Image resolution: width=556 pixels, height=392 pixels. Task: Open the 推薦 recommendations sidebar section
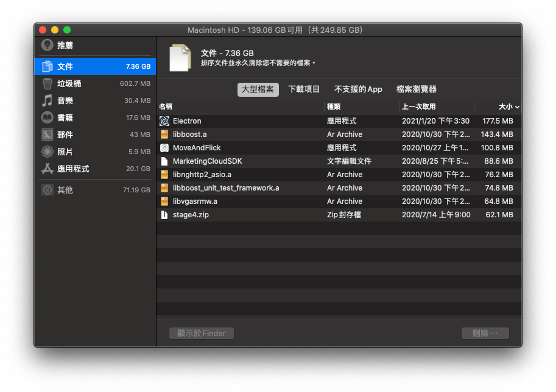pos(61,44)
